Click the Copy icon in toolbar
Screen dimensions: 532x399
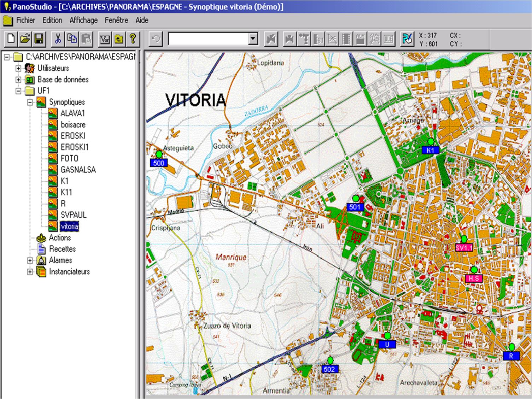click(72, 39)
